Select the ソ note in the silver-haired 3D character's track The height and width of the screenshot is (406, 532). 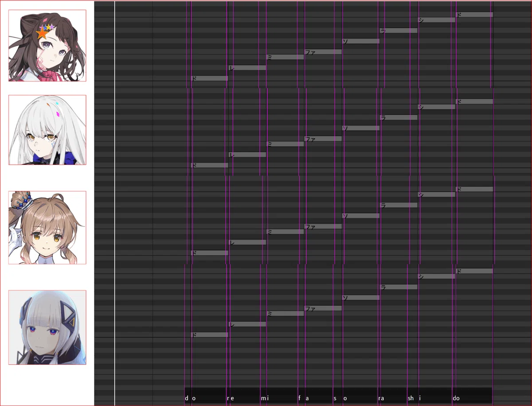click(x=361, y=298)
